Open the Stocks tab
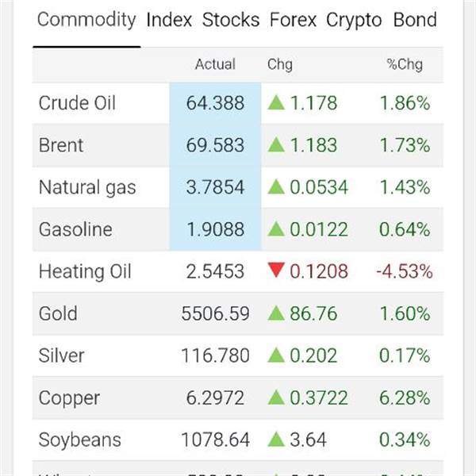The width and height of the screenshot is (476, 476). (231, 21)
